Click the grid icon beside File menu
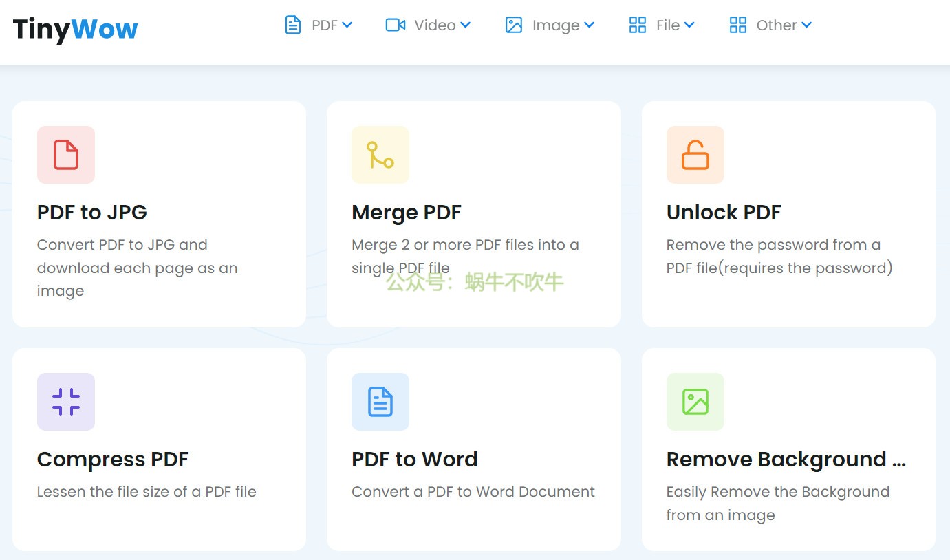Image resolution: width=950 pixels, height=560 pixels. pyautogui.click(x=638, y=25)
